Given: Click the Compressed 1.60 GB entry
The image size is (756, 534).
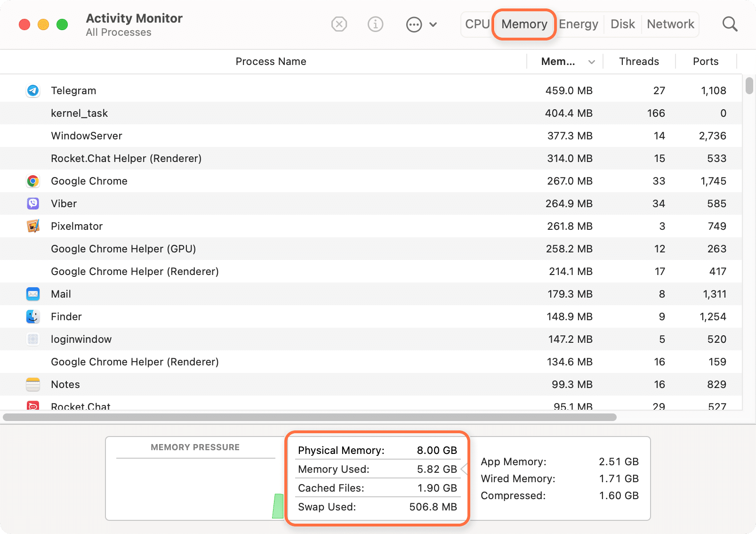Looking at the screenshot, I should click(x=559, y=495).
